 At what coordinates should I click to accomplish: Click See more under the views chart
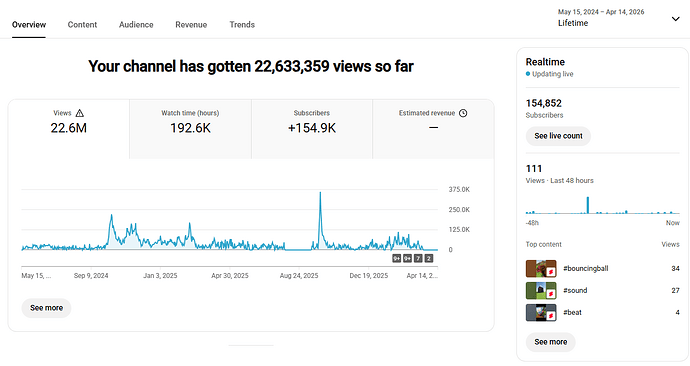pyautogui.click(x=46, y=308)
